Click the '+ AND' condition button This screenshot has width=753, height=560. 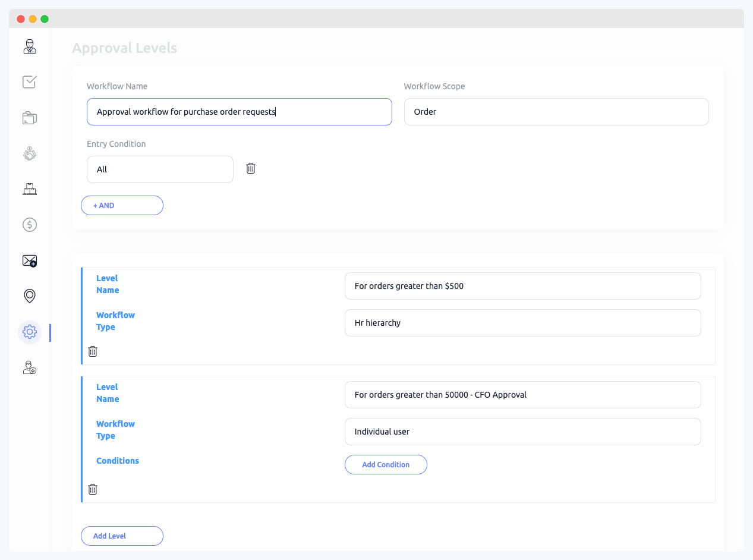[x=122, y=205]
